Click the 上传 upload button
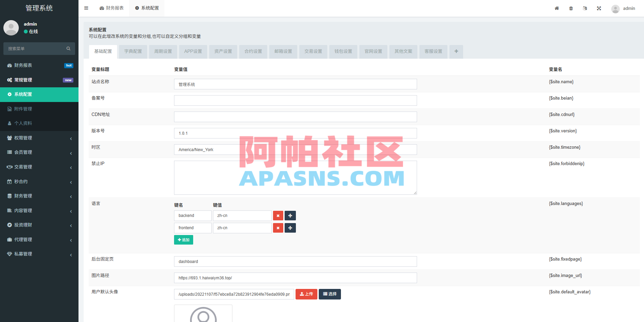 tap(306, 294)
